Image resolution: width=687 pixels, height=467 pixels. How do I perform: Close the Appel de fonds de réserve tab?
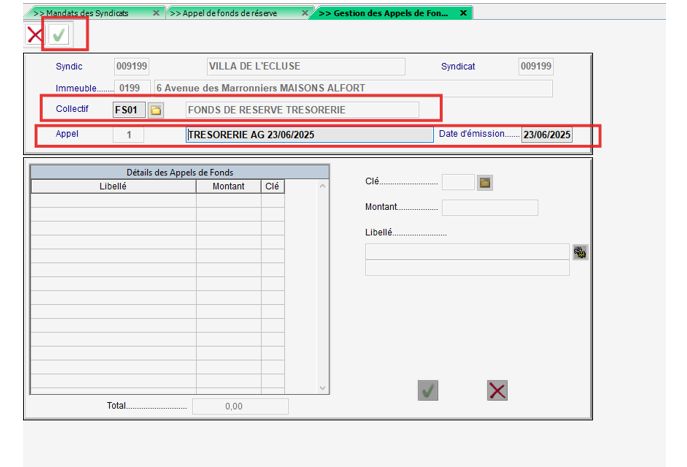307,13
